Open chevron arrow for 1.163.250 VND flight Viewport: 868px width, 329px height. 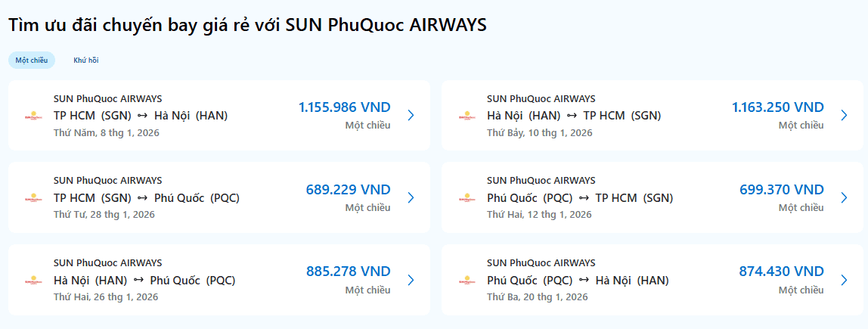(x=844, y=116)
